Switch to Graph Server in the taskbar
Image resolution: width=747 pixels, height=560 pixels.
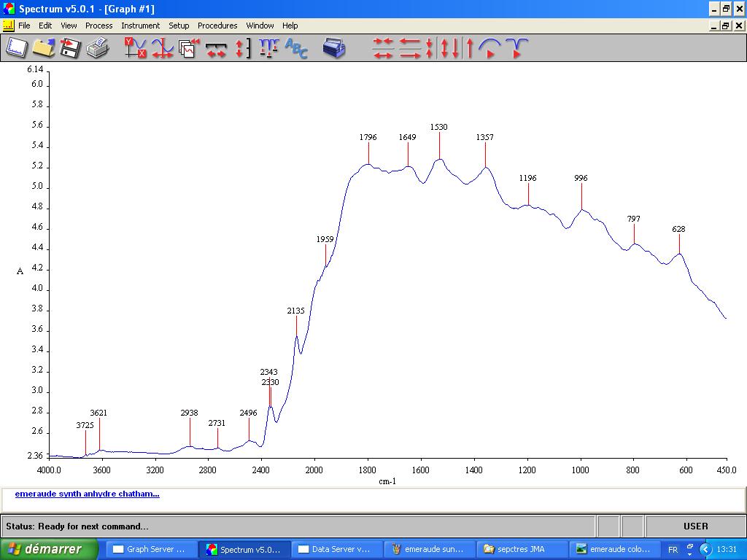[152, 549]
